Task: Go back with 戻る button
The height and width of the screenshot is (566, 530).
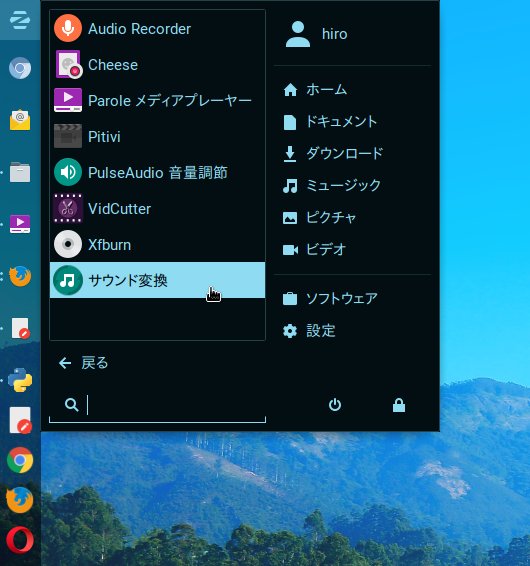Action: (83, 363)
